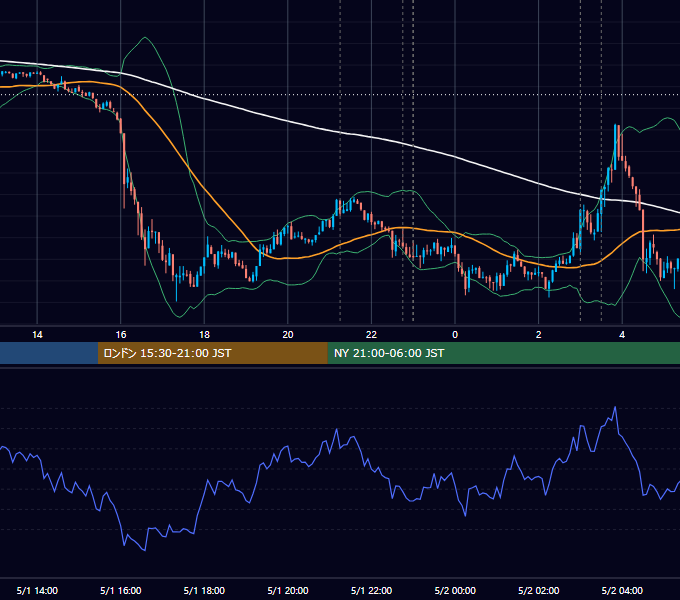Click the indicator line peak near 5/2 04:00
This screenshot has width=680, height=600.
(x=615, y=408)
